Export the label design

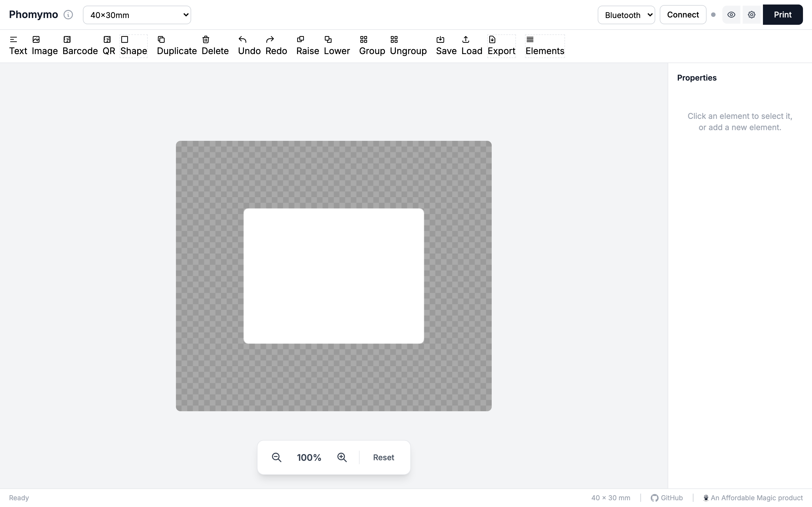point(502,46)
